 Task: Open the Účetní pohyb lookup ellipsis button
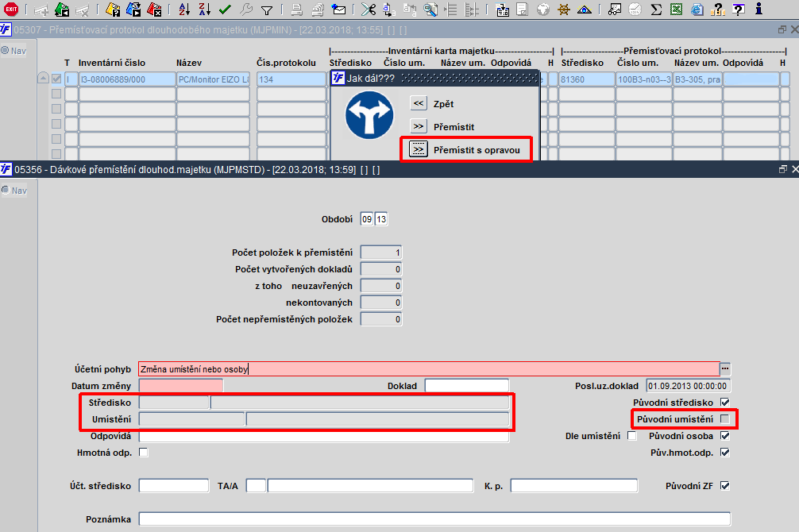click(725, 368)
